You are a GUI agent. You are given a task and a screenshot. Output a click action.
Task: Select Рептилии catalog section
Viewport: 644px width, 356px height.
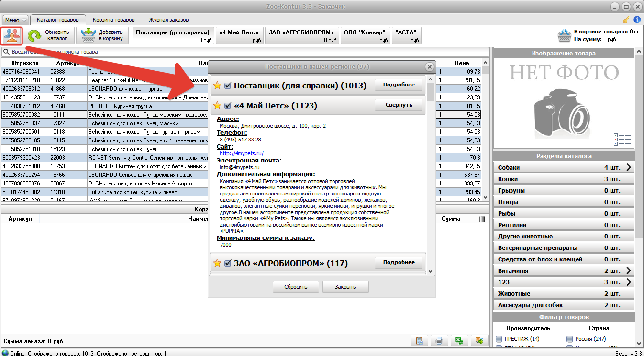click(x=564, y=225)
